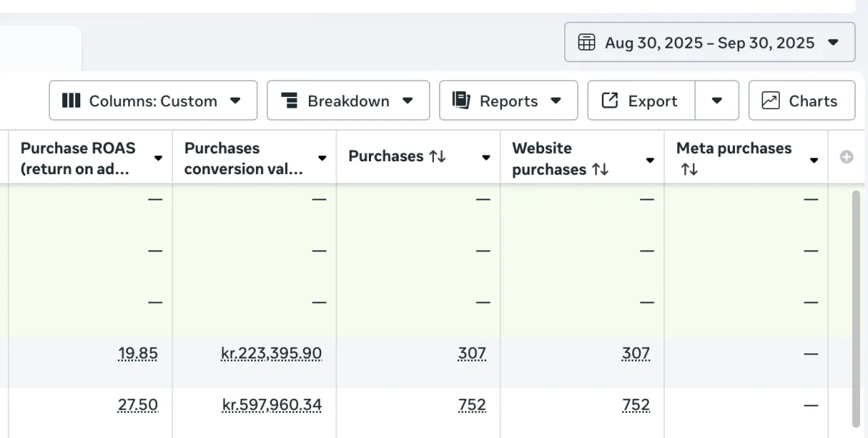Sort by Purchases using its arrows icon
Viewport: 868px width, 438px height.
pyautogui.click(x=437, y=156)
